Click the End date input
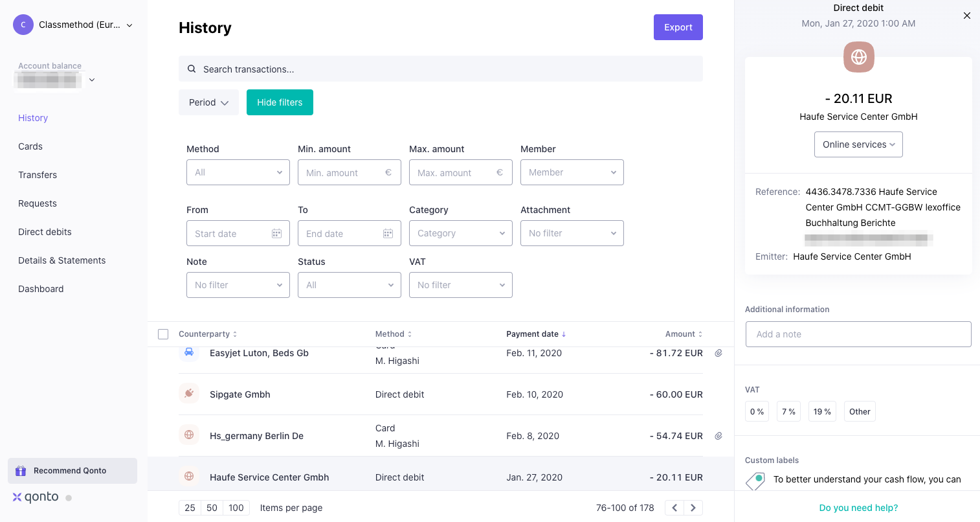The image size is (980, 522). coord(350,233)
